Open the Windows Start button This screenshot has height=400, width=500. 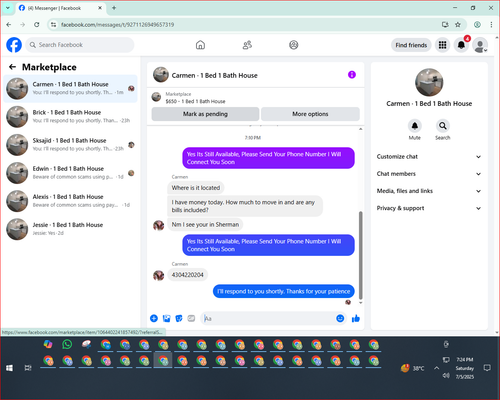coord(9,368)
